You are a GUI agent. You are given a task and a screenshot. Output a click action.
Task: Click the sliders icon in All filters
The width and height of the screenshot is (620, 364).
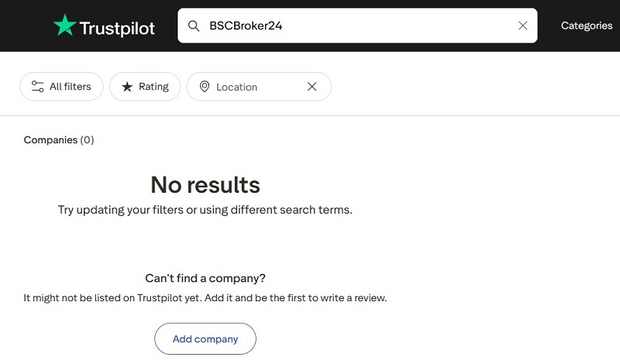37,87
